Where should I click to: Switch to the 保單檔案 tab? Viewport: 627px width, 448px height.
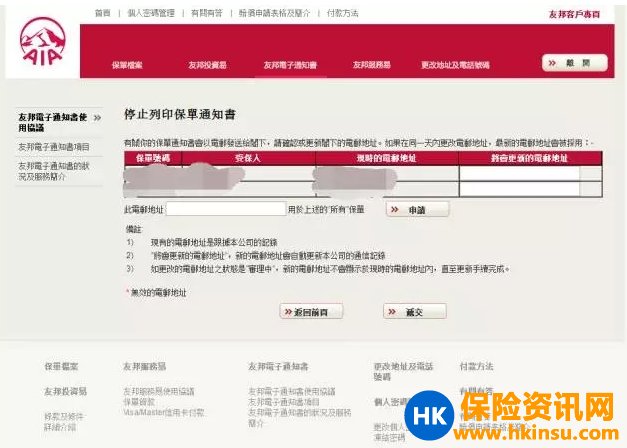pyautogui.click(x=127, y=65)
